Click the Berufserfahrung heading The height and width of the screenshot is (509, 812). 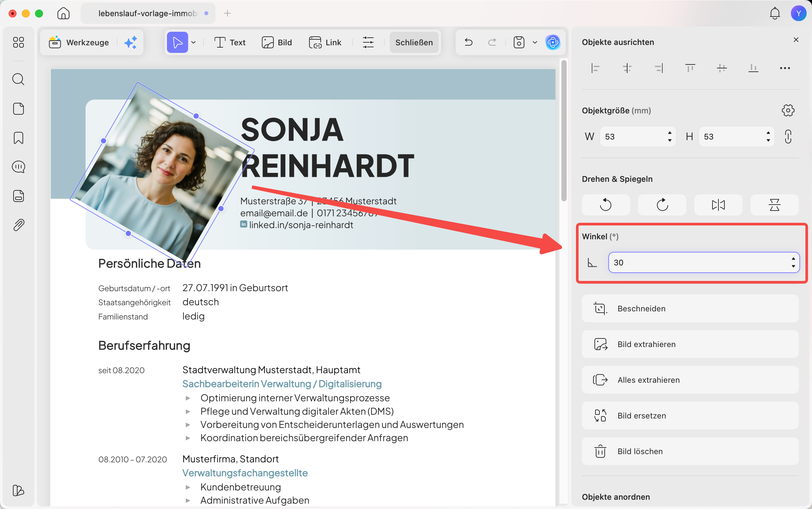(x=144, y=346)
